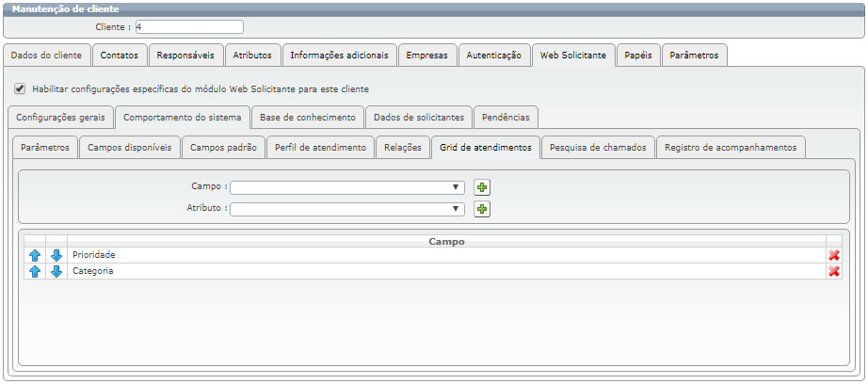The width and height of the screenshot is (868, 384).
Task: Open the Responsáveis tab
Action: [185, 56]
